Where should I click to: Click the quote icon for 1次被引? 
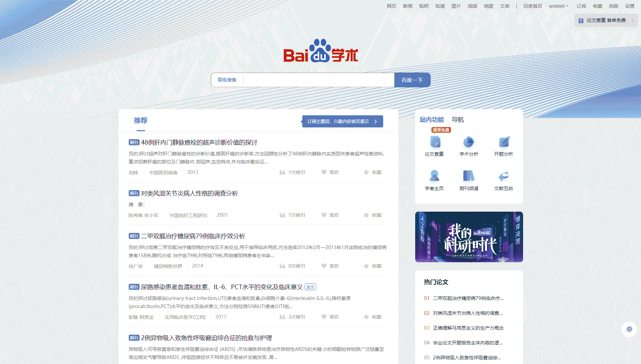click(282, 172)
